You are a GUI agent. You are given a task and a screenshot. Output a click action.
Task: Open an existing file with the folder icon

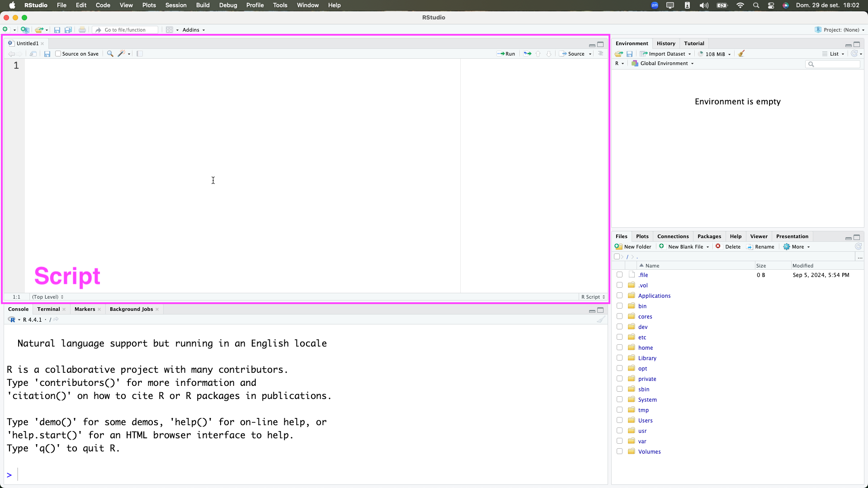39,30
